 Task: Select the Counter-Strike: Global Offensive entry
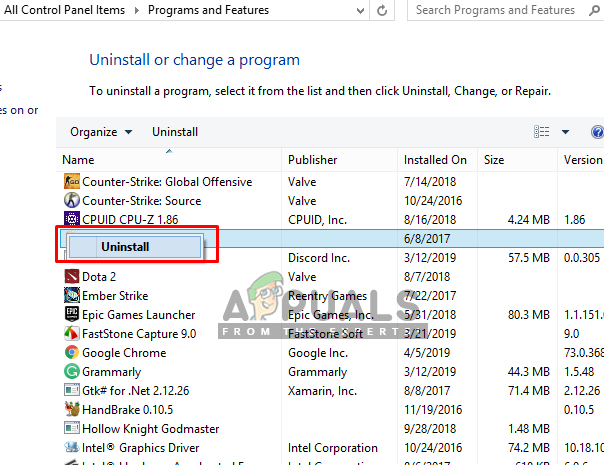(x=167, y=181)
